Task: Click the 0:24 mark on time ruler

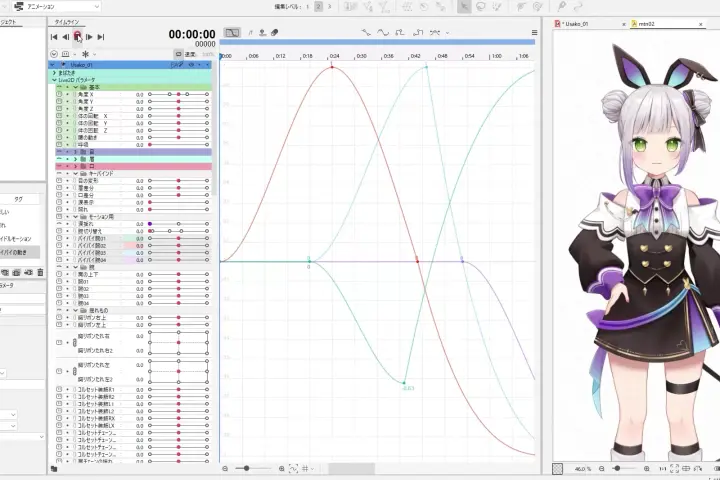Action: coord(334,56)
